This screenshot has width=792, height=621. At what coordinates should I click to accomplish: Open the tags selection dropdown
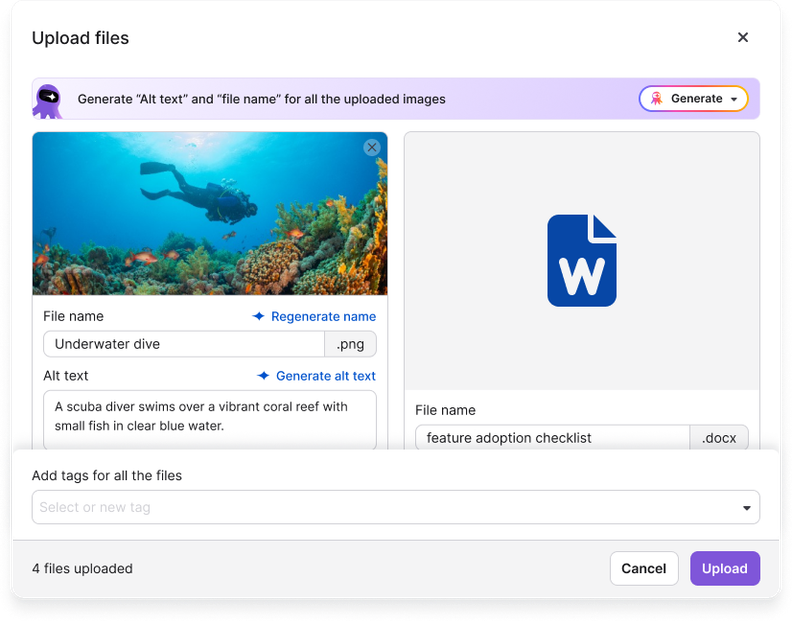point(747,508)
